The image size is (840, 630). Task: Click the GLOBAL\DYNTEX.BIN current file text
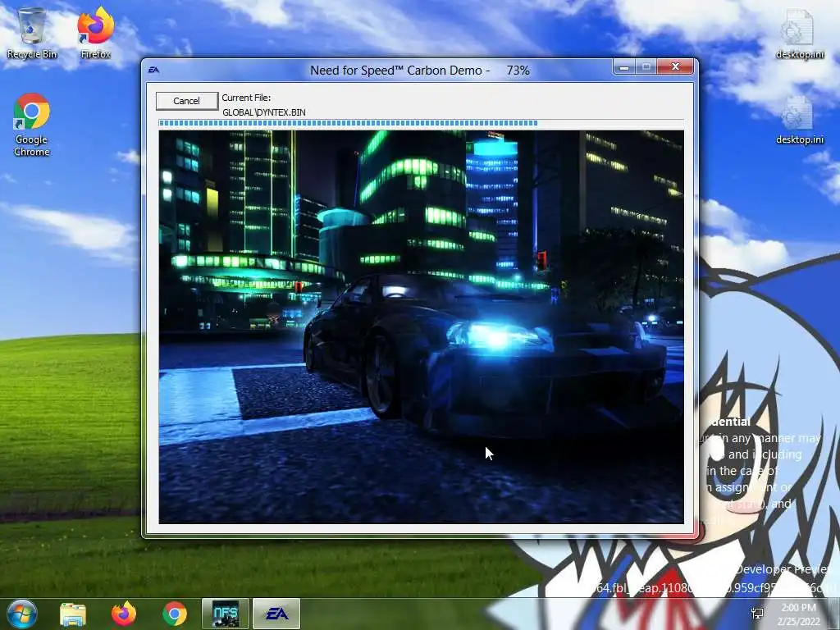tap(264, 112)
